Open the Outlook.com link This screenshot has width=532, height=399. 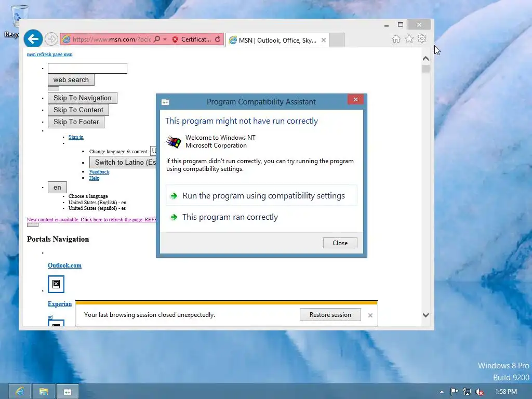[64, 265]
